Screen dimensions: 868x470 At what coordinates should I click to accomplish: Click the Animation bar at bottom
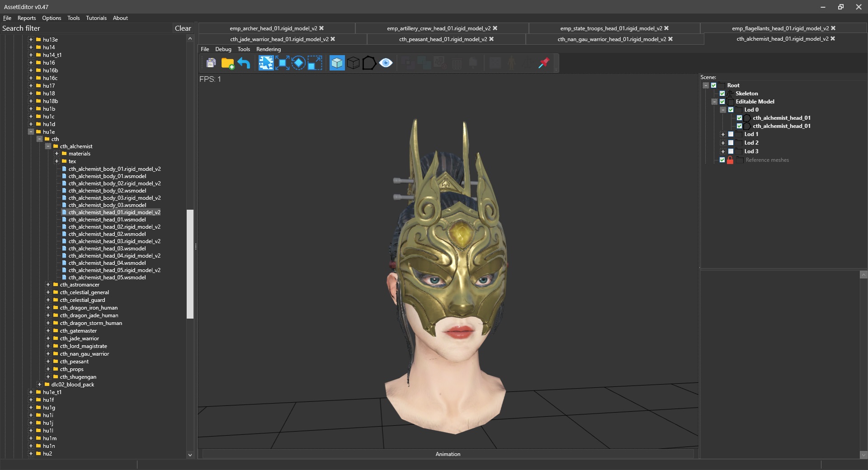tap(448, 454)
